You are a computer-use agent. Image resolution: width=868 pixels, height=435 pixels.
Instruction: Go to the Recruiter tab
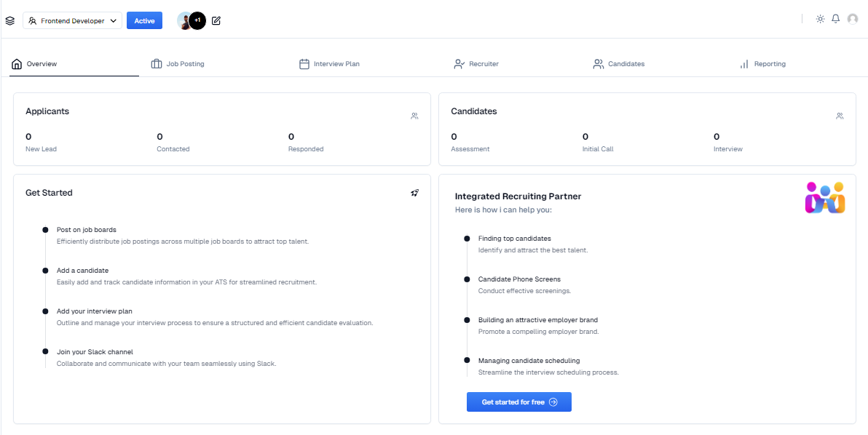click(476, 64)
